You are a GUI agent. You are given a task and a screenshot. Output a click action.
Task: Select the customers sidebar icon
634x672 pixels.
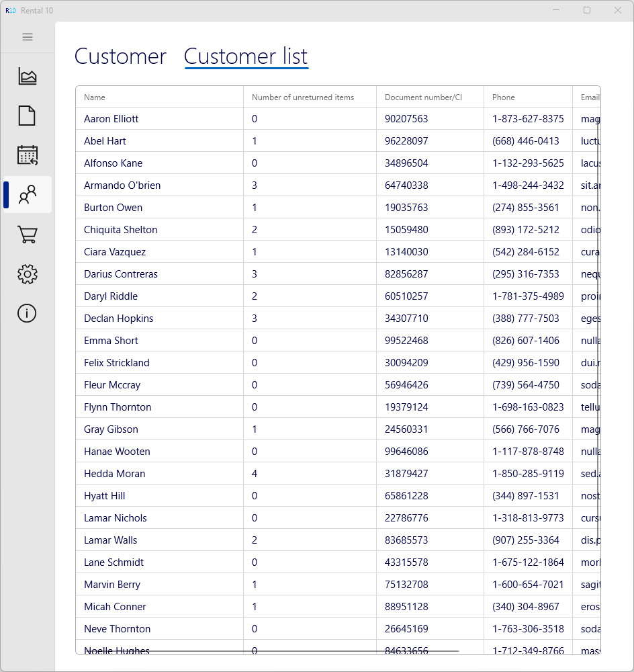(28, 195)
